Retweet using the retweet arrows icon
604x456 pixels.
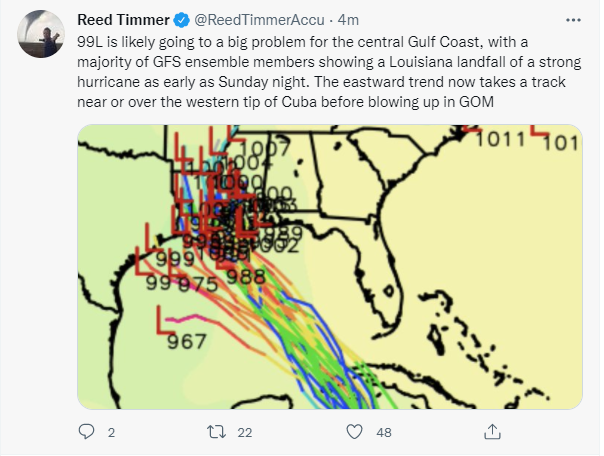click(213, 432)
